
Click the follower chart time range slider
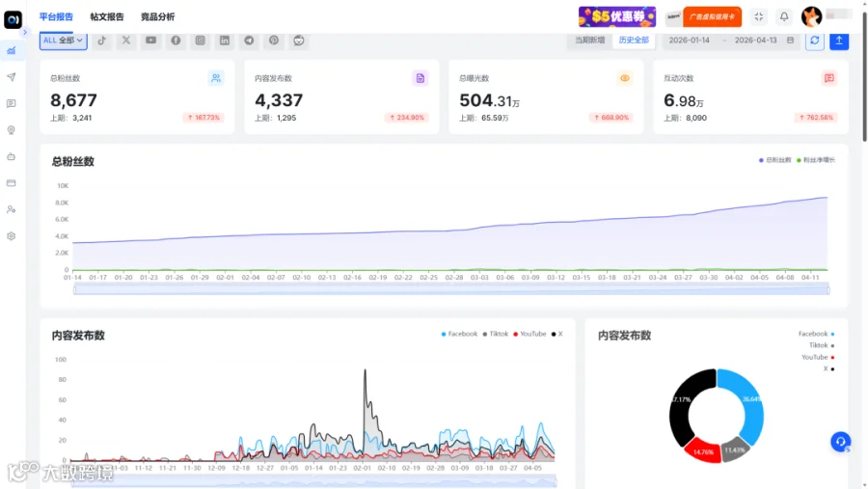[x=451, y=288]
